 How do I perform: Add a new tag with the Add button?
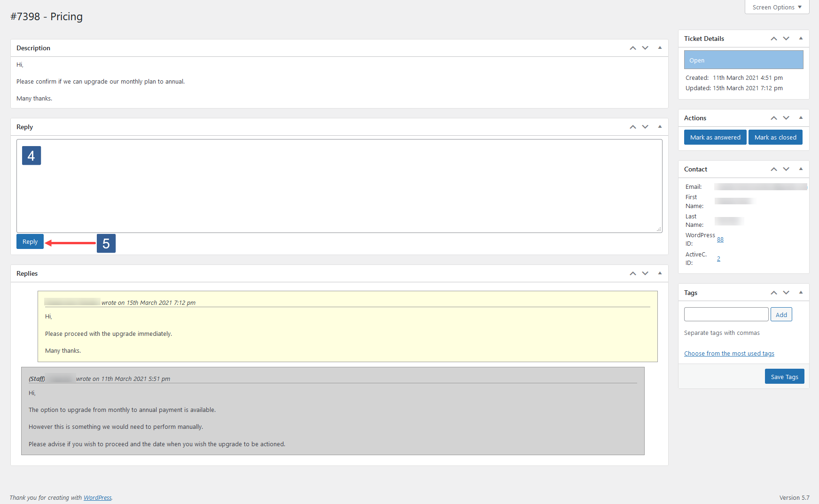(x=781, y=314)
